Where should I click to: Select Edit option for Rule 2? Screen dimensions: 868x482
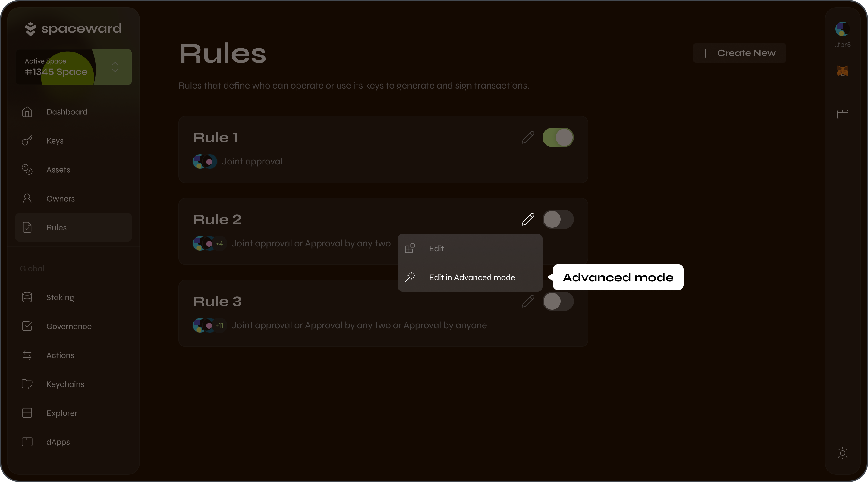click(436, 248)
